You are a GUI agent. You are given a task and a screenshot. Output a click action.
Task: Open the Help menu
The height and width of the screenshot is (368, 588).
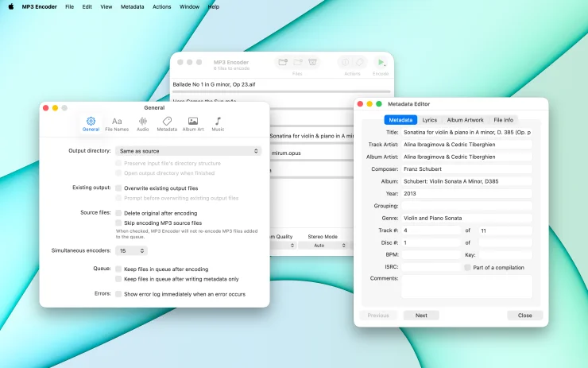pyautogui.click(x=214, y=6)
